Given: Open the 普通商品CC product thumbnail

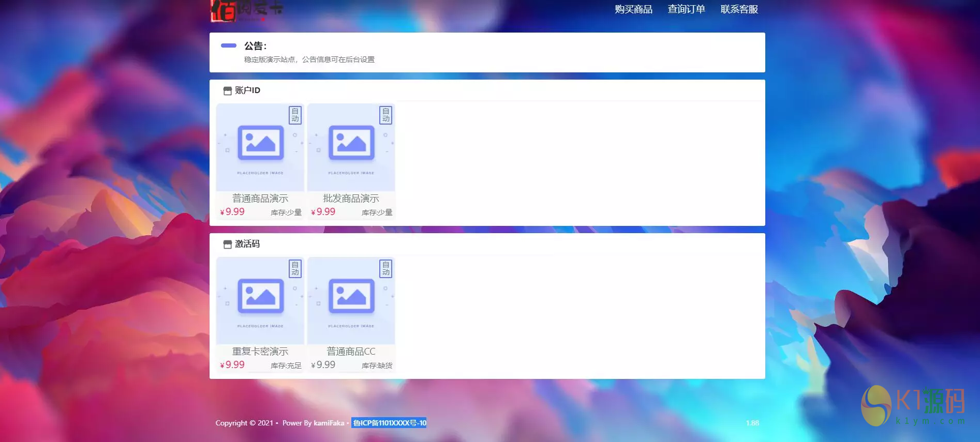Looking at the screenshot, I should coord(351,300).
